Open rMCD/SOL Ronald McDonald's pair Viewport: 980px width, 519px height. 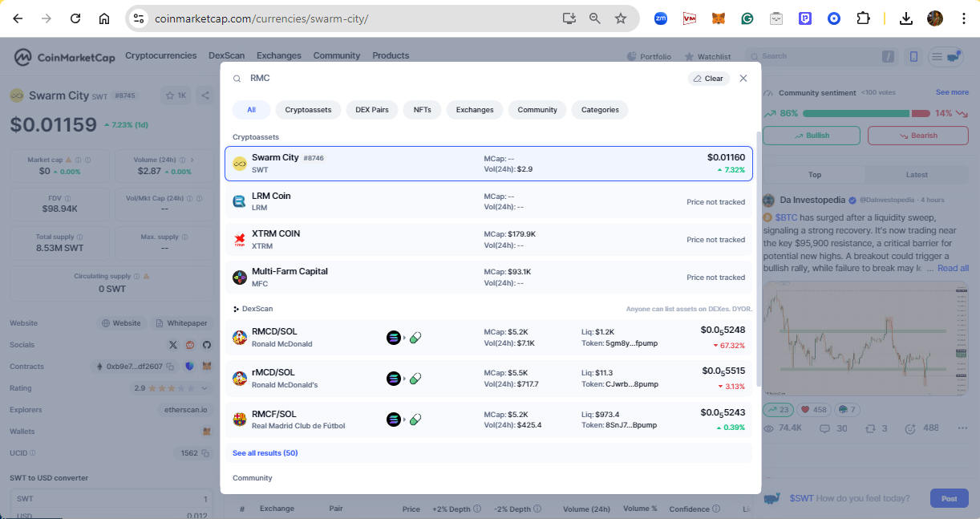(488, 378)
